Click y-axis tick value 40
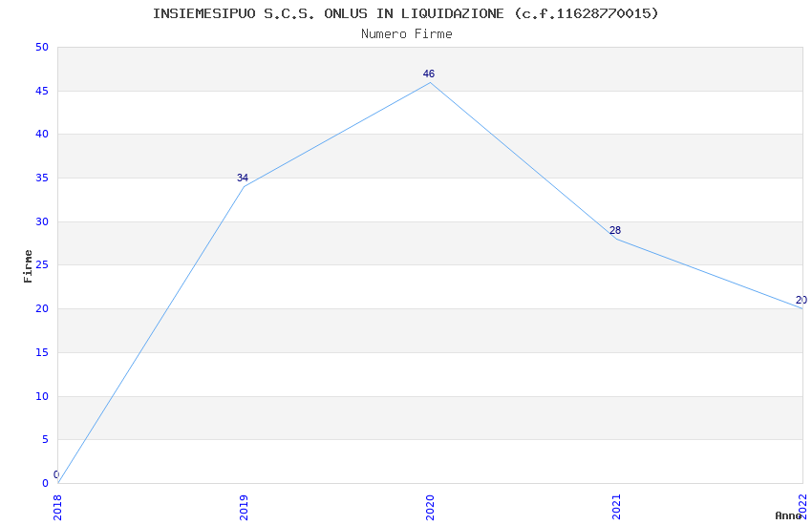 click(42, 134)
